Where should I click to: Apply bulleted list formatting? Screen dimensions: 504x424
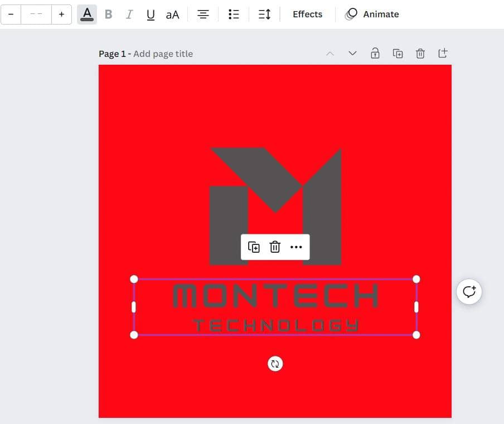click(x=234, y=15)
